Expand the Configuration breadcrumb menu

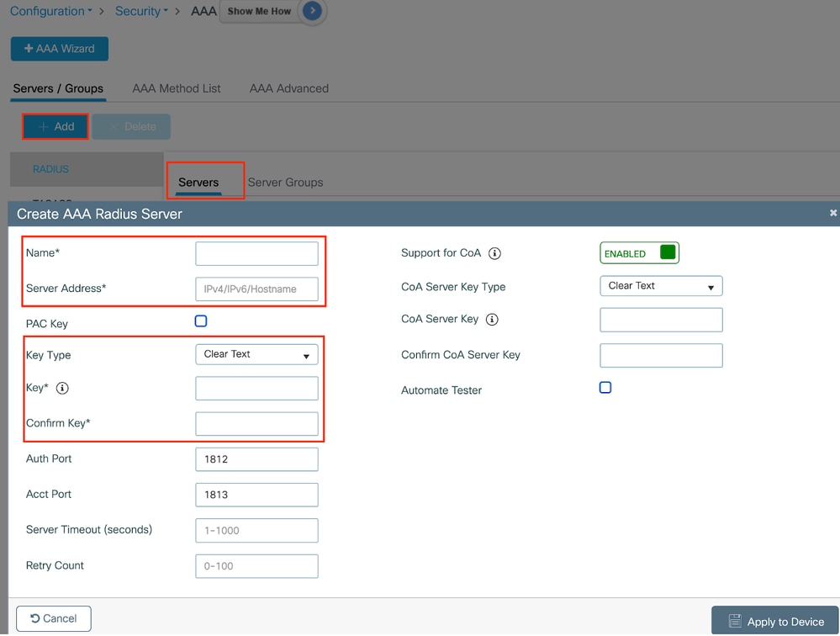coord(51,11)
